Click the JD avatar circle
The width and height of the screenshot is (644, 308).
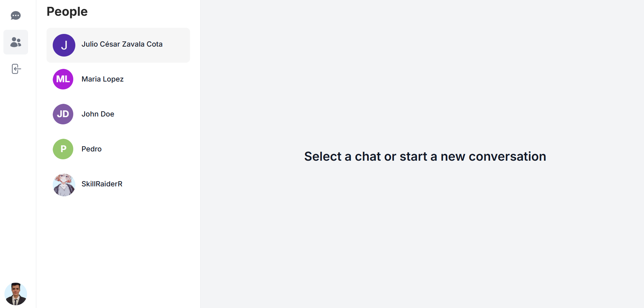point(63,114)
